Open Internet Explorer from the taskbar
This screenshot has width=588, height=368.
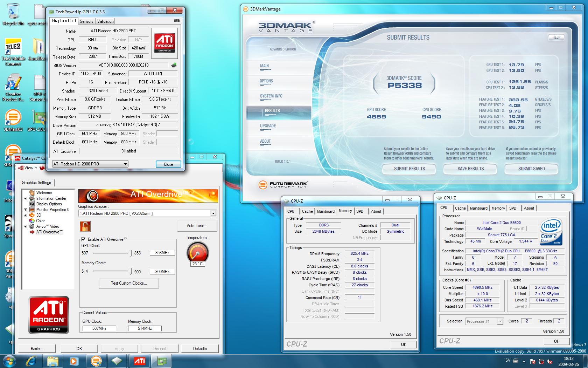pos(32,361)
